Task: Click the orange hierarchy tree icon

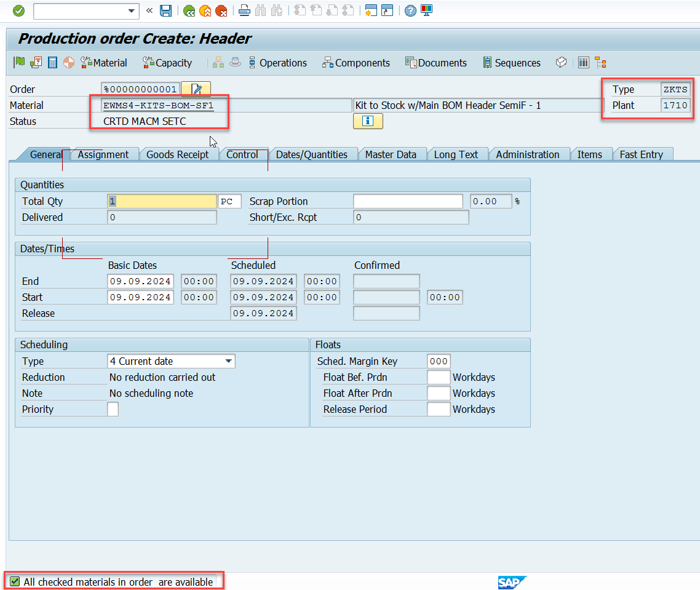Action: coord(600,63)
